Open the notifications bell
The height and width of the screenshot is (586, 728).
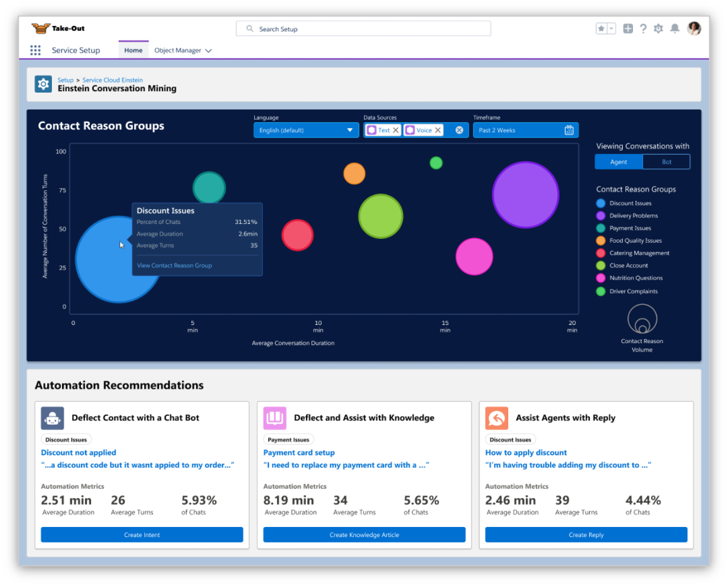674,28
